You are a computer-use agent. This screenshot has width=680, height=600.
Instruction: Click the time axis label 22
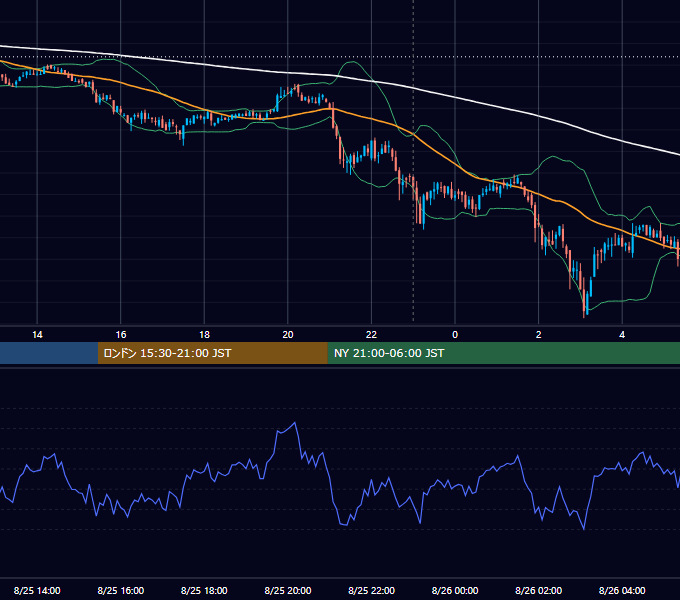(x=371, y=335)
